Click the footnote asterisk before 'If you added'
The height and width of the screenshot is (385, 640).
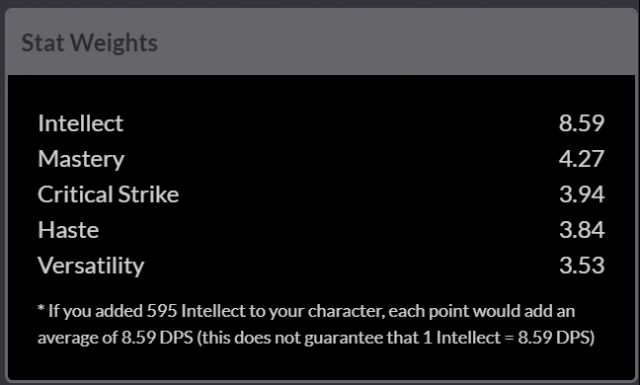pyautogui.click(x=41, y=309)
